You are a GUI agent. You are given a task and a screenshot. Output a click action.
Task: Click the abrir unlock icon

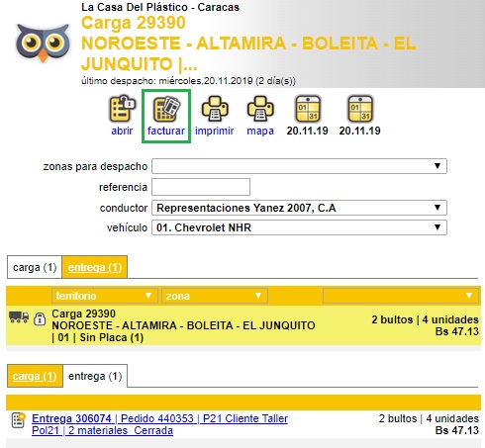(x=122, y=109)
